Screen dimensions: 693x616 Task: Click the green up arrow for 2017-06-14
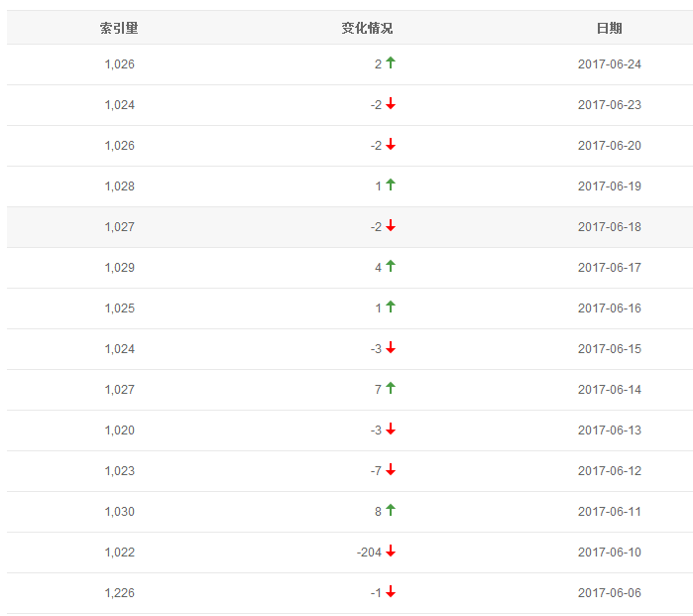click(x=391, y=388)
